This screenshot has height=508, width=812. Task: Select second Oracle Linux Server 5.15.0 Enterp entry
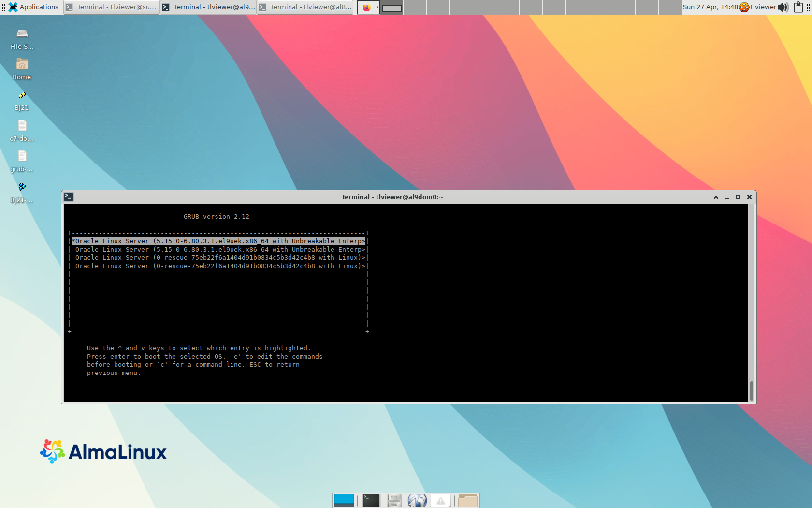pos(218,249)
